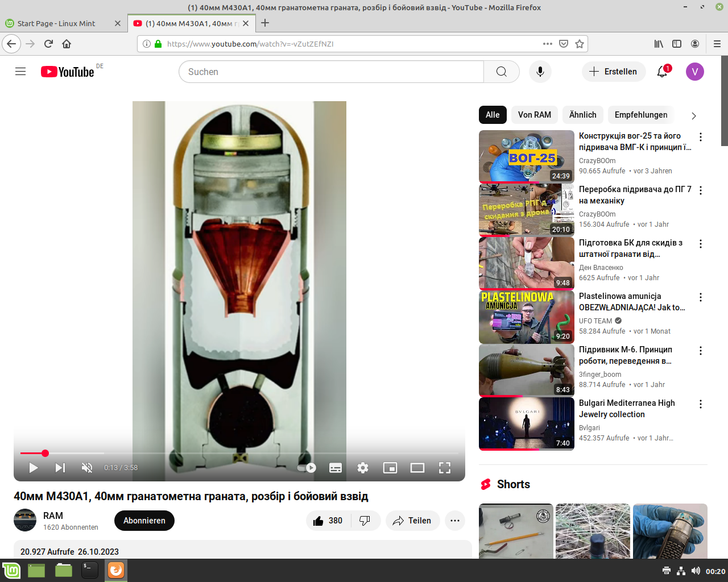
Task: Open the Erstellen create menu
Action: pyautogui.click(x=614, y=72)
